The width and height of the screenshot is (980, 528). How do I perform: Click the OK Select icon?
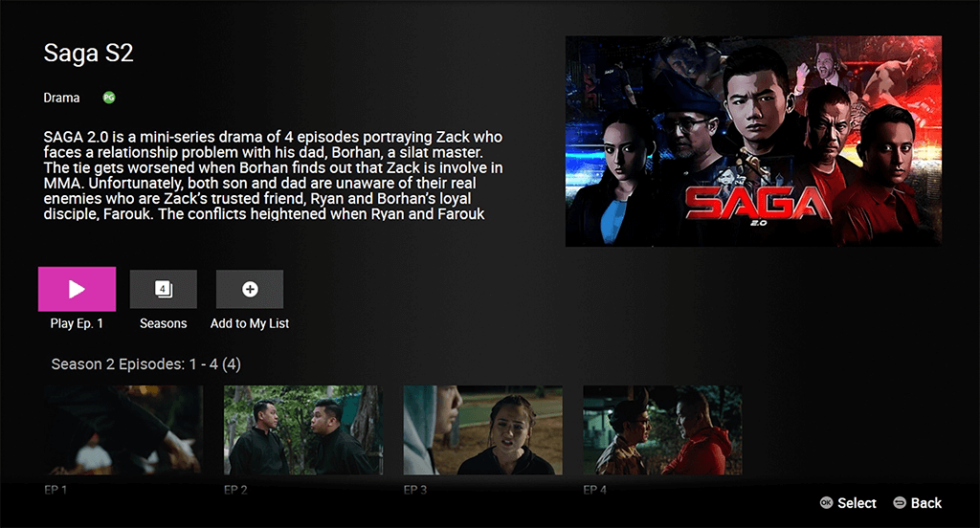coord(826,503)
